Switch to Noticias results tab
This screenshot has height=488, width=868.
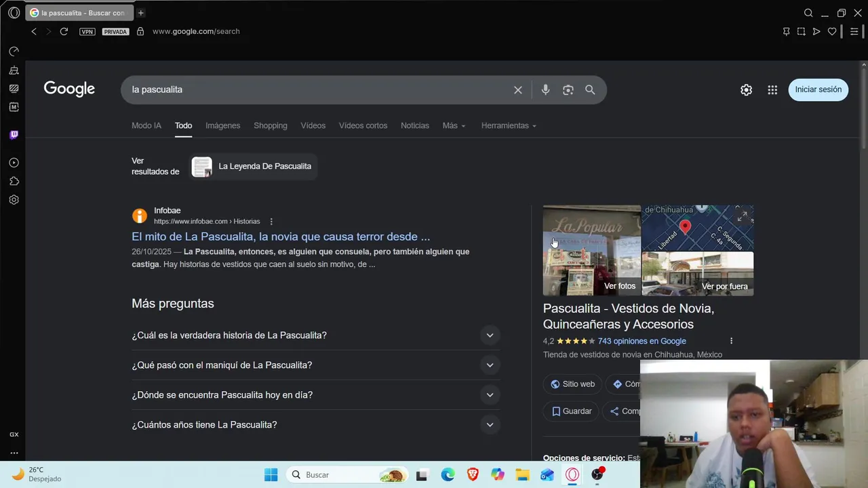click(415, 125)
